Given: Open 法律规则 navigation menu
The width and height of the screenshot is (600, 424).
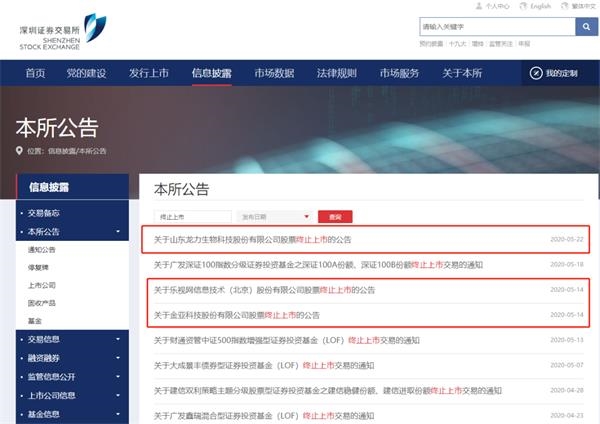Looking at the screenshot, I should pyautogui.click(x=337, y=73).
